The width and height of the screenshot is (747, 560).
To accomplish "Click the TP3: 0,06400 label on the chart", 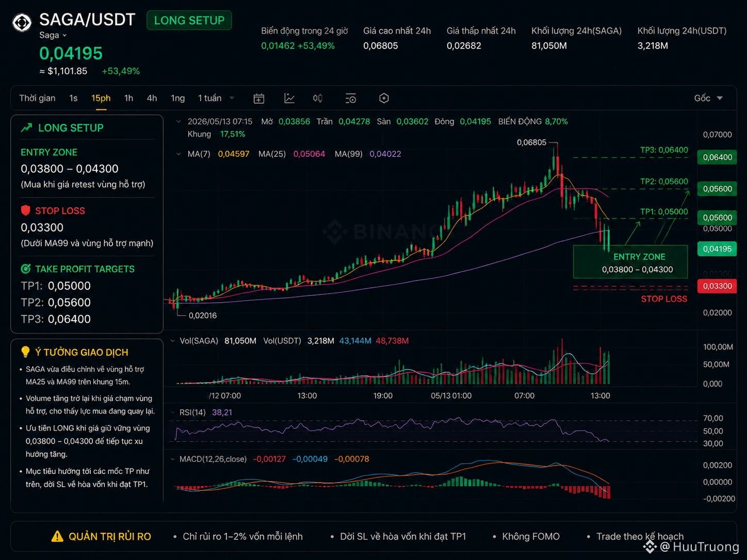I will pyautogui.click(x=664, y=150).
